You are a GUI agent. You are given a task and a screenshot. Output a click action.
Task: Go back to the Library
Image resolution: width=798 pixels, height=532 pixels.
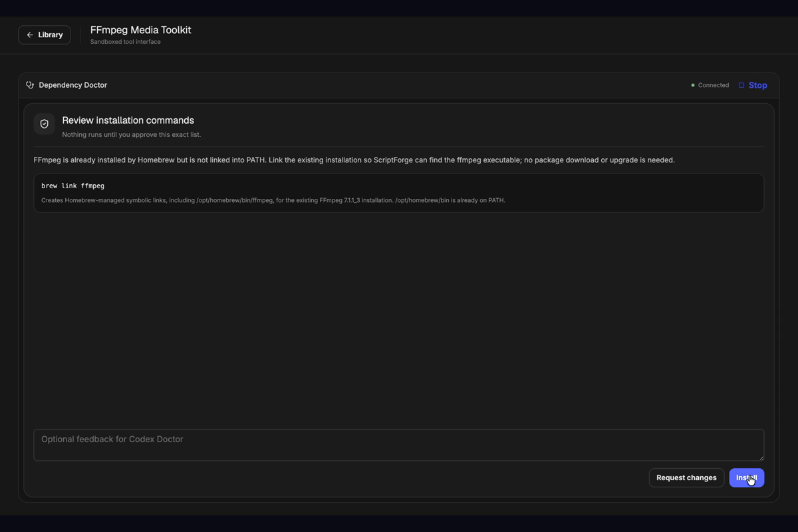[45, 35]
